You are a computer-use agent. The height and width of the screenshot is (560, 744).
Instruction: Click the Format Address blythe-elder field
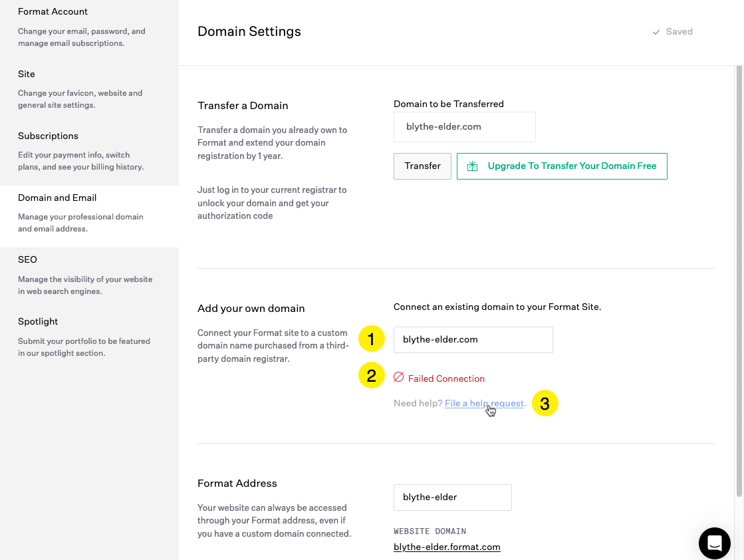tap(452, 497)
